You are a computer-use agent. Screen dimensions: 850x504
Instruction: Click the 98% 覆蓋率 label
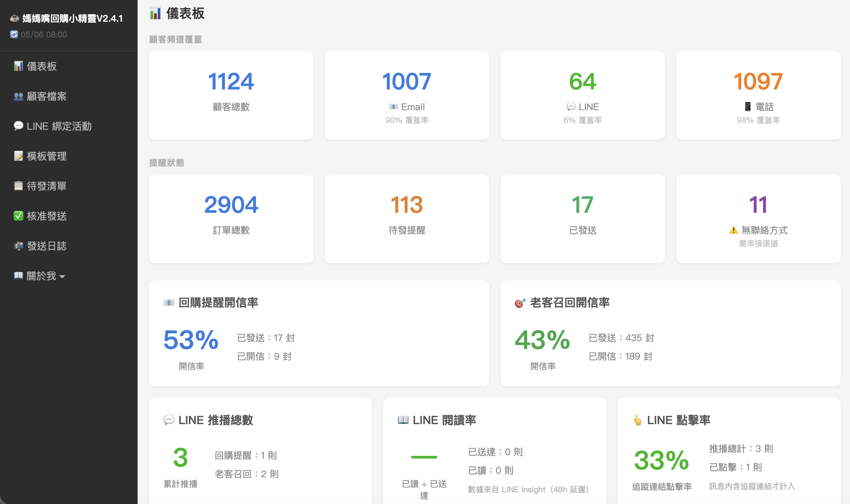(x=758, y=120)
